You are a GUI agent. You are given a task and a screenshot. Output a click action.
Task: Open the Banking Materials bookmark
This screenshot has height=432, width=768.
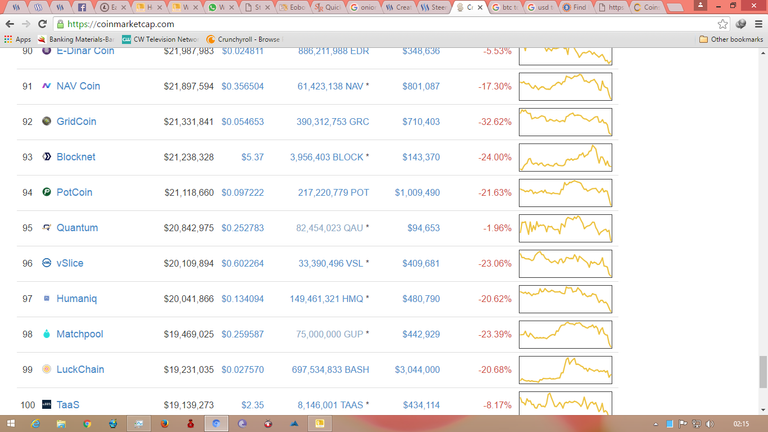[75, 39]
